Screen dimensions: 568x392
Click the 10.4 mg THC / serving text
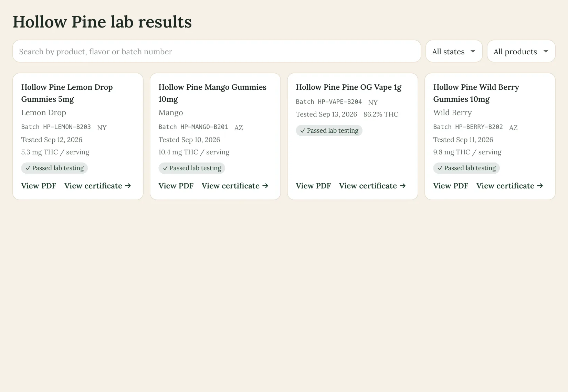point(194,152)
